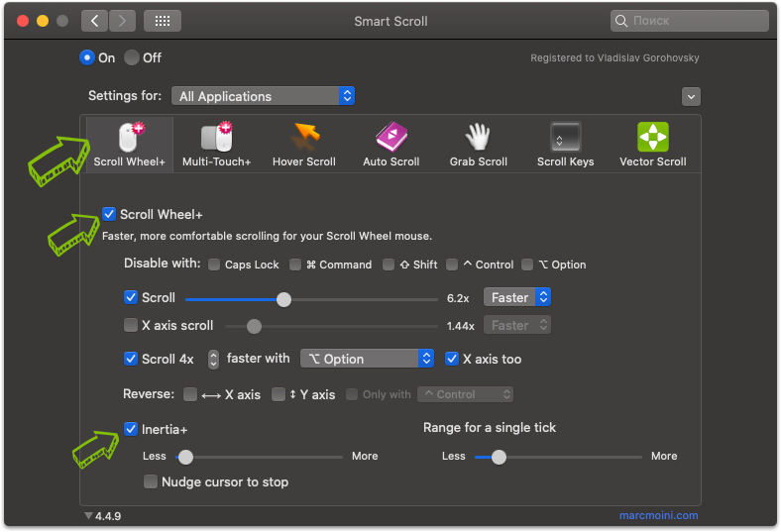Enable disable with Caps Lock

coord(214,265)
